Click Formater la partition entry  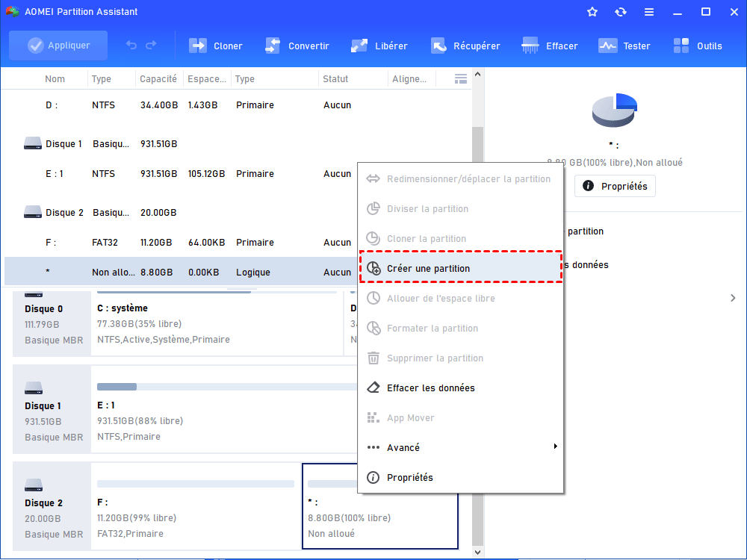coord(461,328)
